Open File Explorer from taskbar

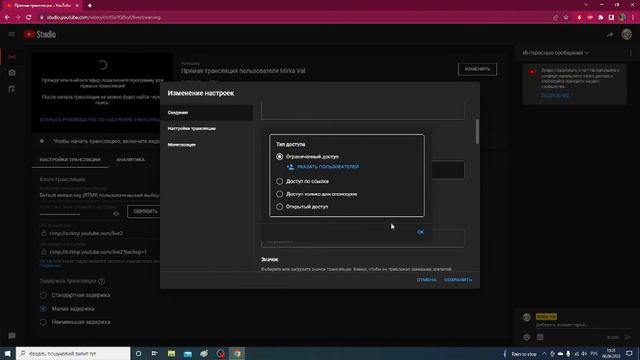tap(171, 353)
